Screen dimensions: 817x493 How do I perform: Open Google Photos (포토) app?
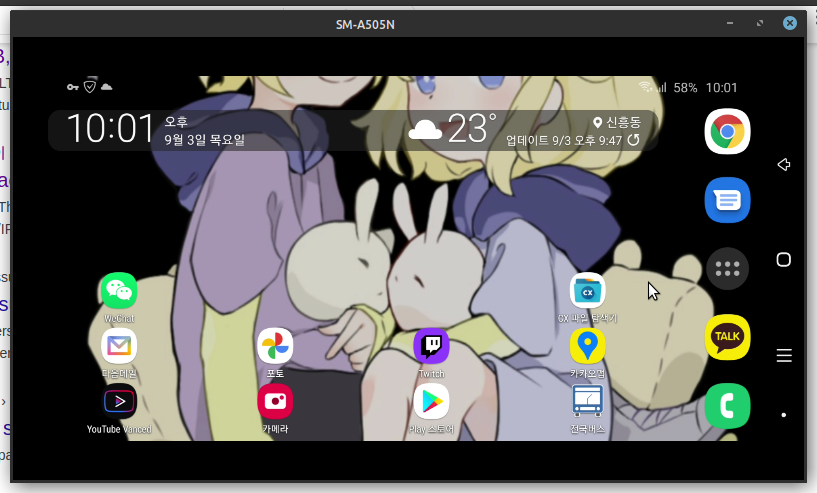pos(275,346)
